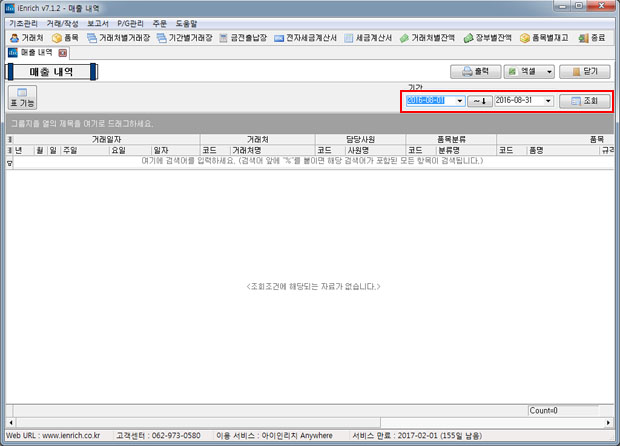Viewport: 620px width, 446px height.
Task: Open 금전출납장 toolbar item
Action: (243, 38)
